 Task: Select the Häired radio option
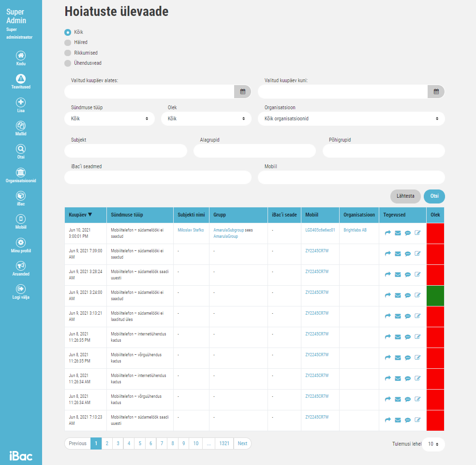click(68, 43)
